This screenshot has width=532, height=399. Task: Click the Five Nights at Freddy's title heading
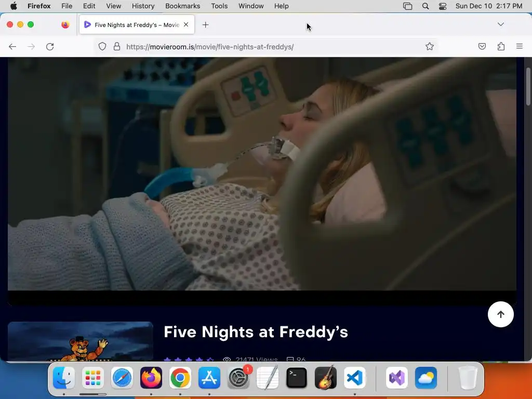click(256, 332)
